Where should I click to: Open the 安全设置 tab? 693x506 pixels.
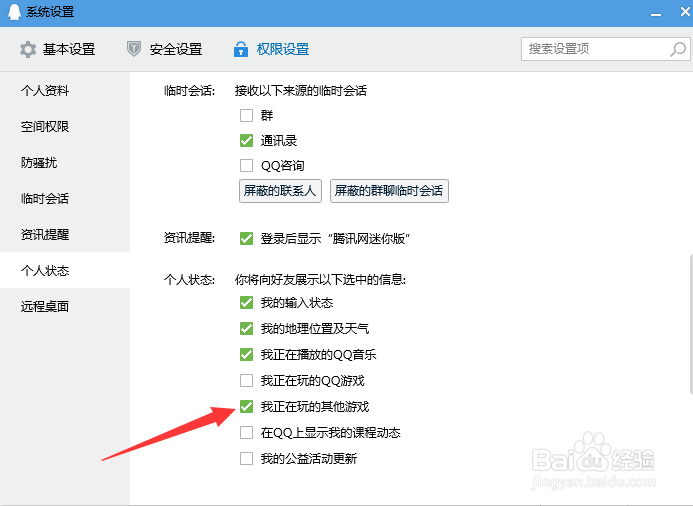164,49
